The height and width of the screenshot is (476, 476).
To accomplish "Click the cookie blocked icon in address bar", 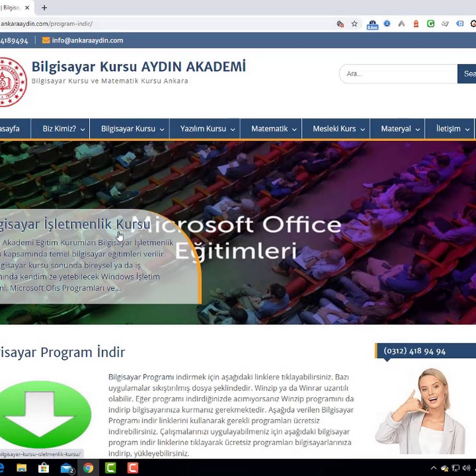I will tap(340, 24).
